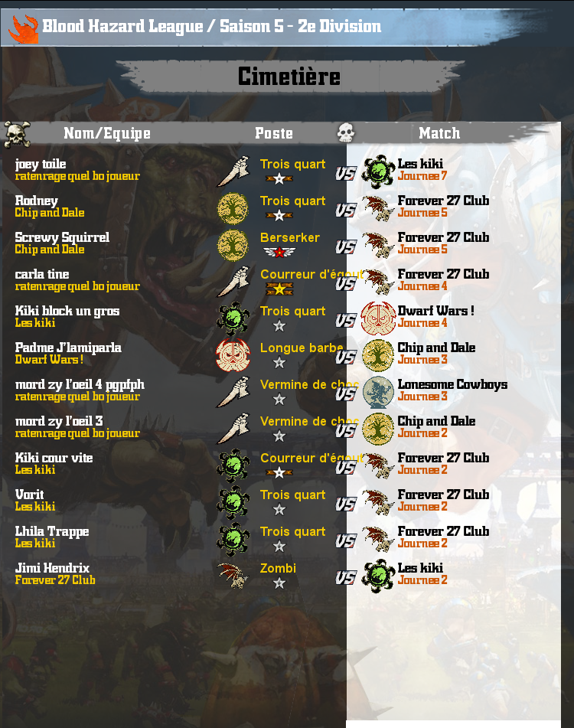
Task: Click Berserker red star rank badge
Action: point(279,252)
